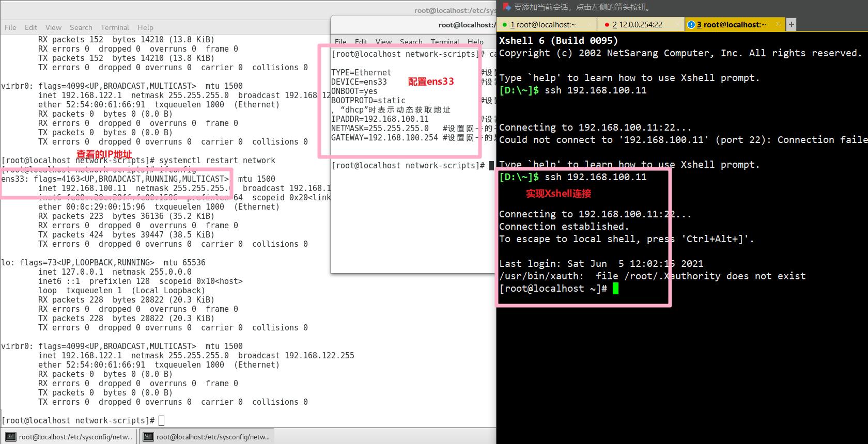Image resolution: width=868 pixels, height=444 pixels.
Task: Open Terminal menu in the back terminal window
Action: click(x=115, y=27)
